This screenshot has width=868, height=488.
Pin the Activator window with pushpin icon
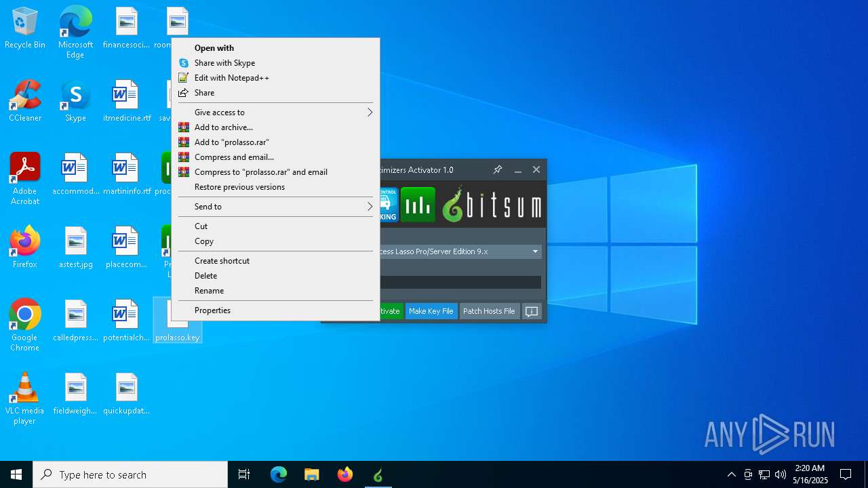[x=498, y=170]
